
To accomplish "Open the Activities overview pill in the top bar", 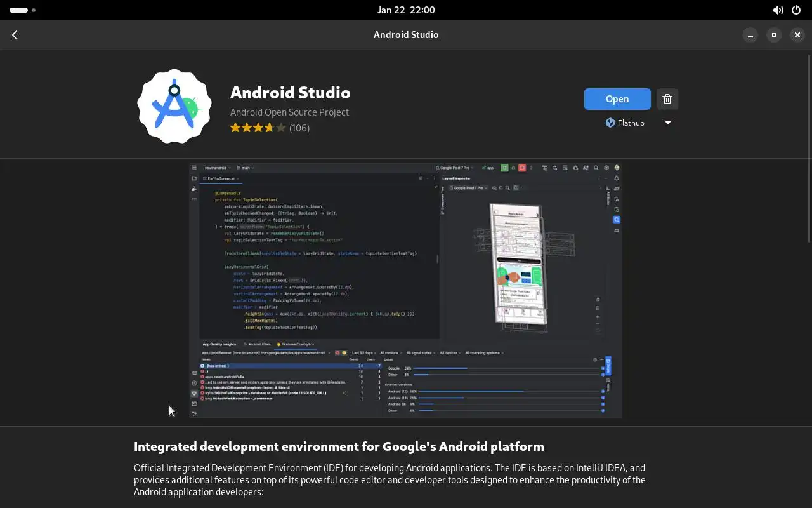I will point(23,10).
